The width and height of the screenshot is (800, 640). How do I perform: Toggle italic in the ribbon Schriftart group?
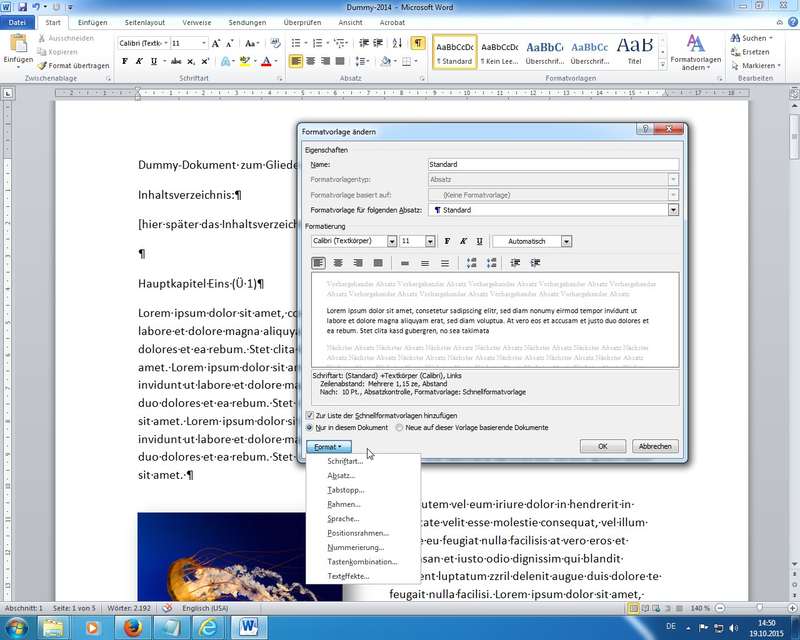(139, 61)
